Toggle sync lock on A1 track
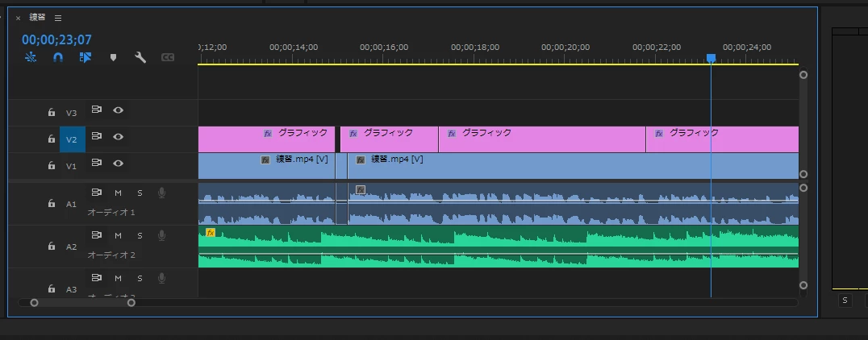868x340 pixels. [96, 193]
